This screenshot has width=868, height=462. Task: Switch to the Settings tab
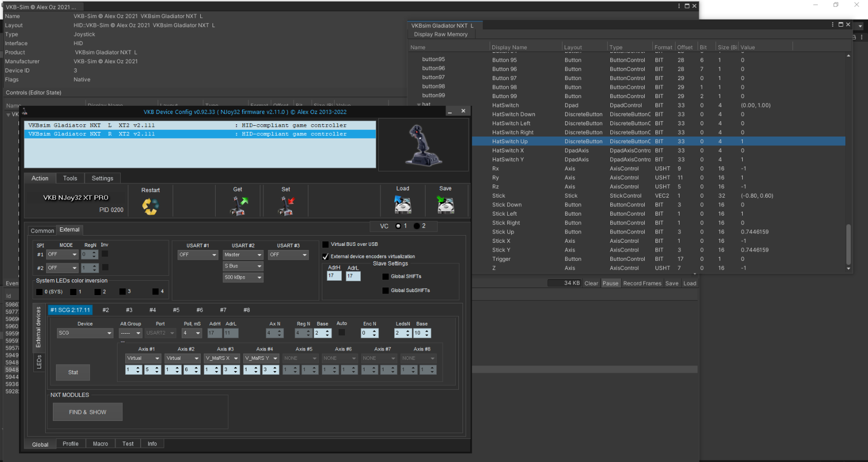pyautogui.click(x=103, y=178)
